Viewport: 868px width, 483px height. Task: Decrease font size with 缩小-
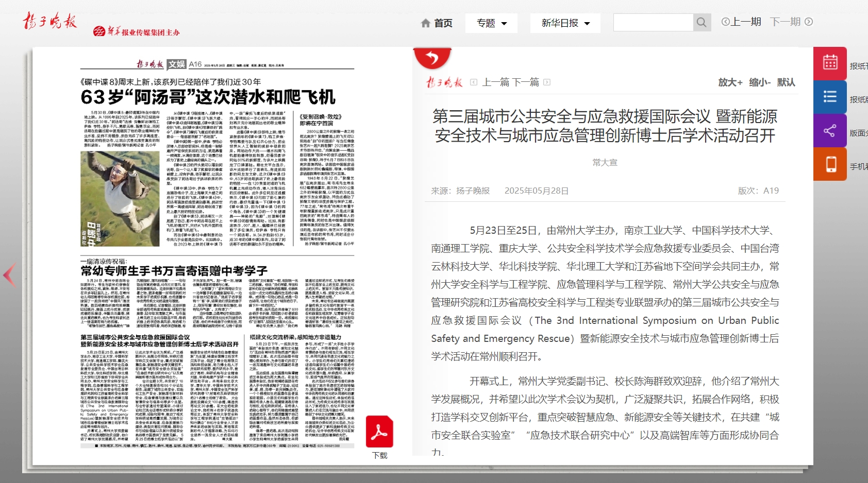[760, 82]
